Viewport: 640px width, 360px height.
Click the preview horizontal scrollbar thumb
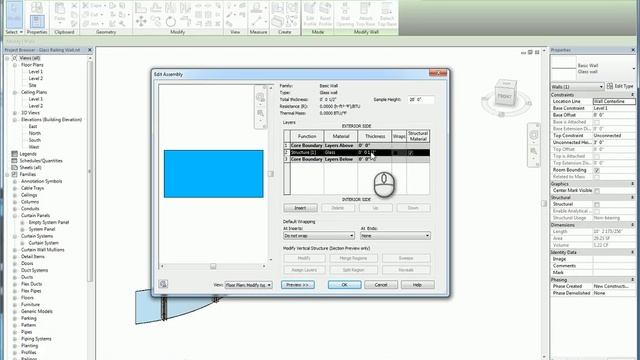(x=213, y=266)
